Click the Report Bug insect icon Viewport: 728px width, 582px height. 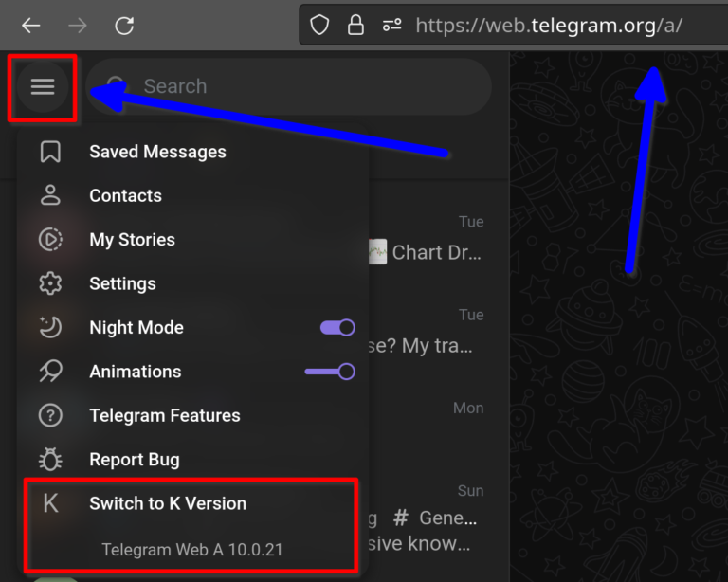[50, 460]
